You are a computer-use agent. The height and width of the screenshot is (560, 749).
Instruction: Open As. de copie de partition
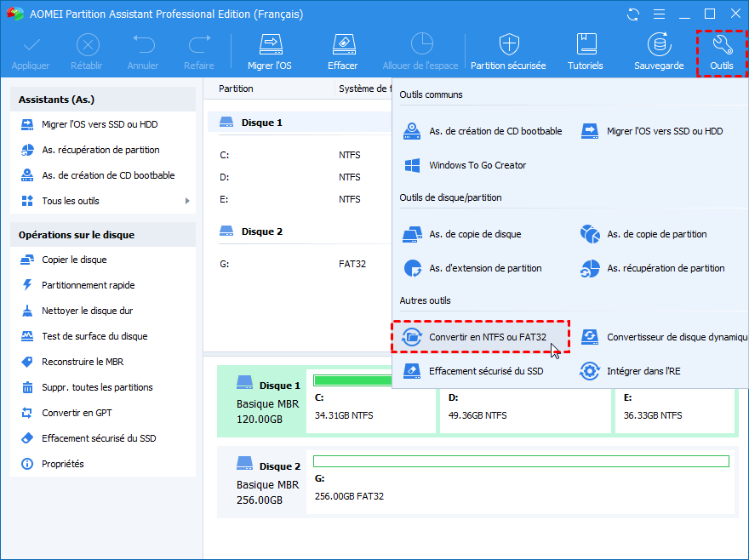[643, 234]
